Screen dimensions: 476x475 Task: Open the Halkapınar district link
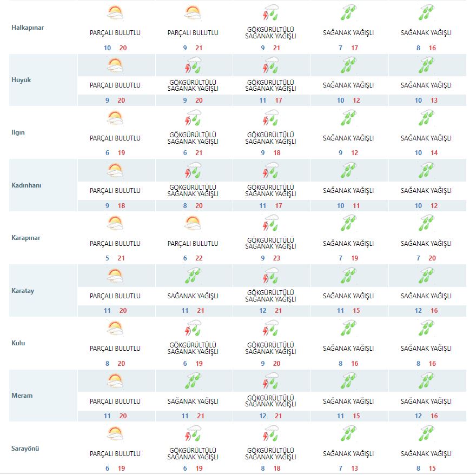click(28, 28)
